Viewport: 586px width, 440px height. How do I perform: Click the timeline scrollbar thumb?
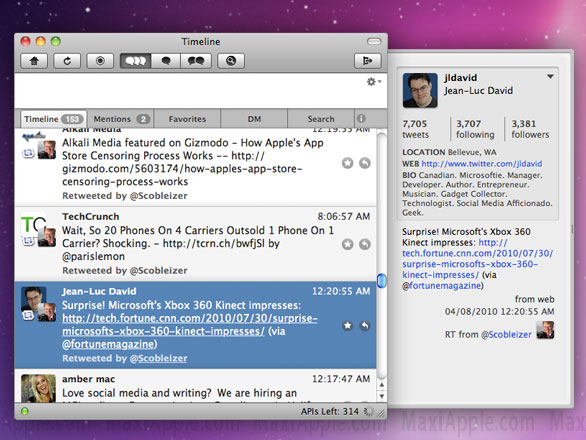click(381, 281)
